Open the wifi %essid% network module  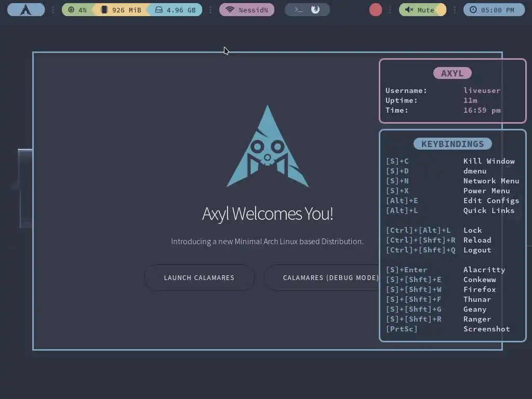click(x=247, y=10)
